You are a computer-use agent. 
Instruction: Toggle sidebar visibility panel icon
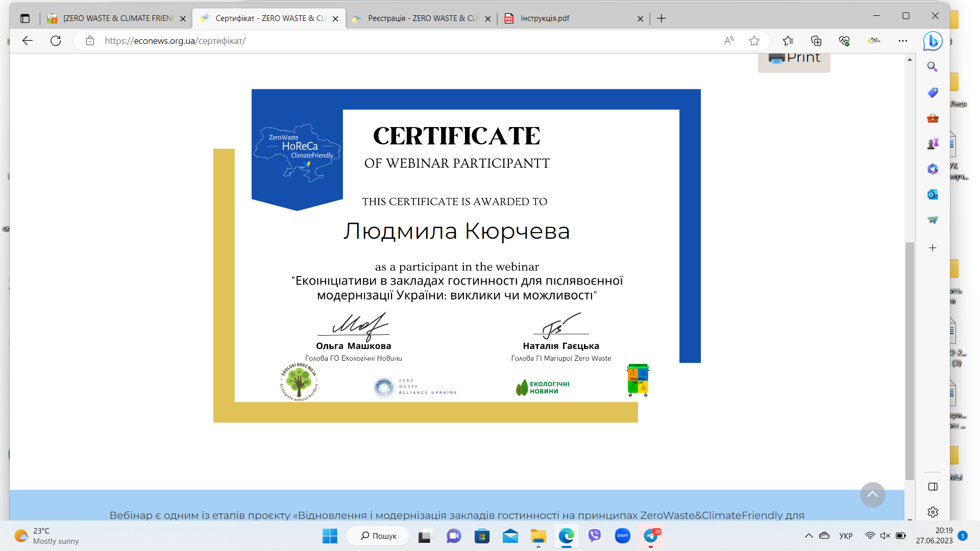[x=933, y=487]
